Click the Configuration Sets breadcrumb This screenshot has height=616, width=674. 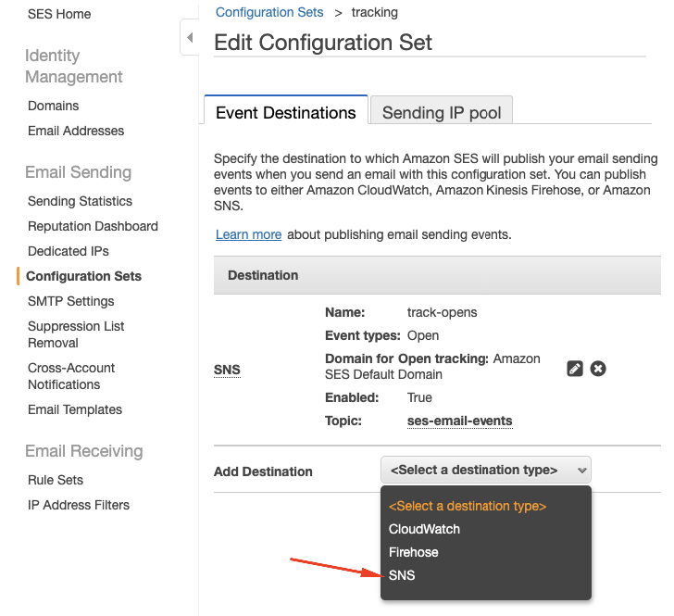click(269, 12)
